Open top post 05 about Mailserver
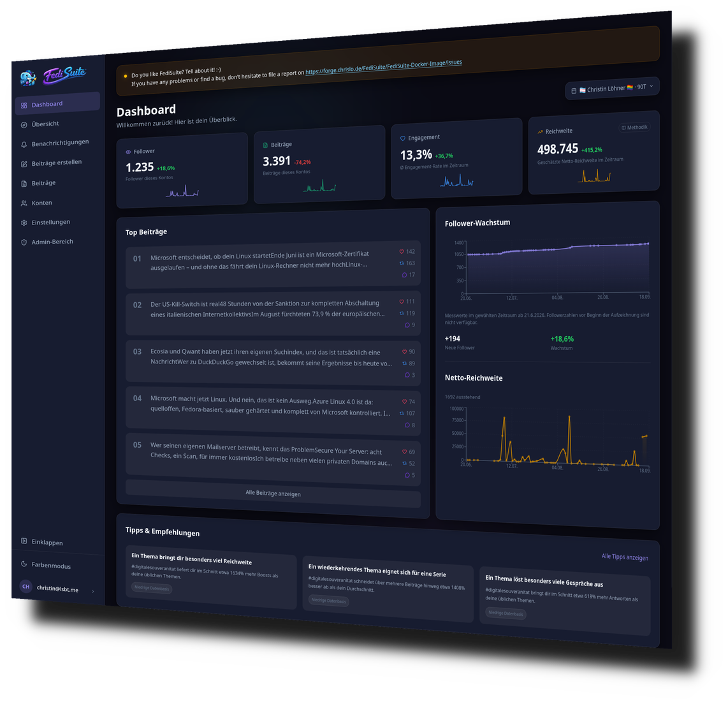Viewport: 728px width, 704px height. pos(273,459)
